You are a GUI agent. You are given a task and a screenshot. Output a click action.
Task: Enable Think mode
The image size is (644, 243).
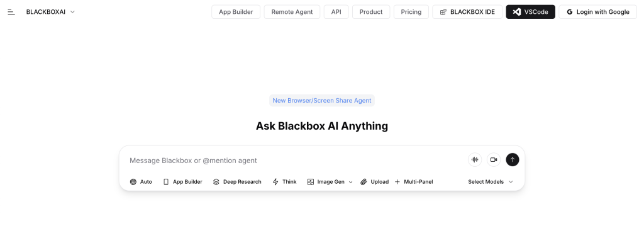point(284,182)
